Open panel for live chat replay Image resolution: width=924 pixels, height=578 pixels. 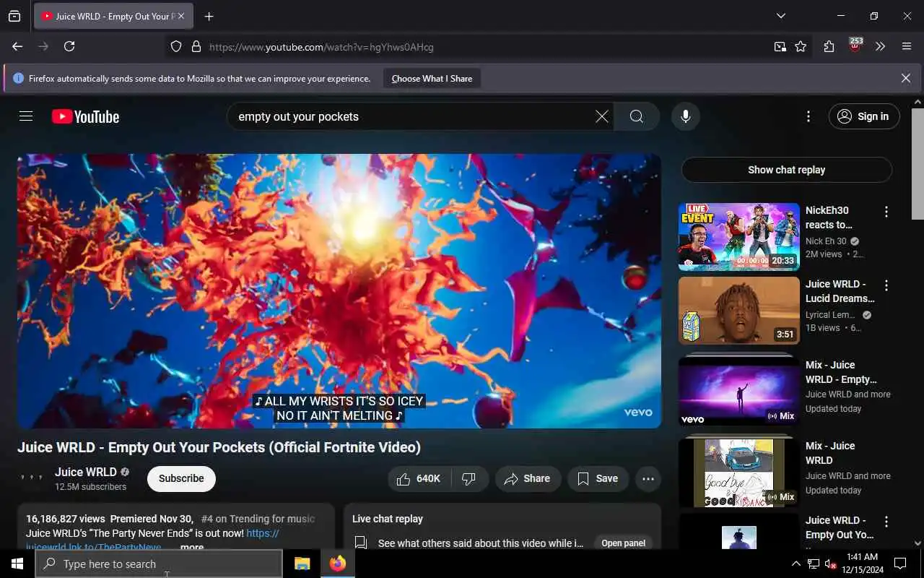[623, 543]
